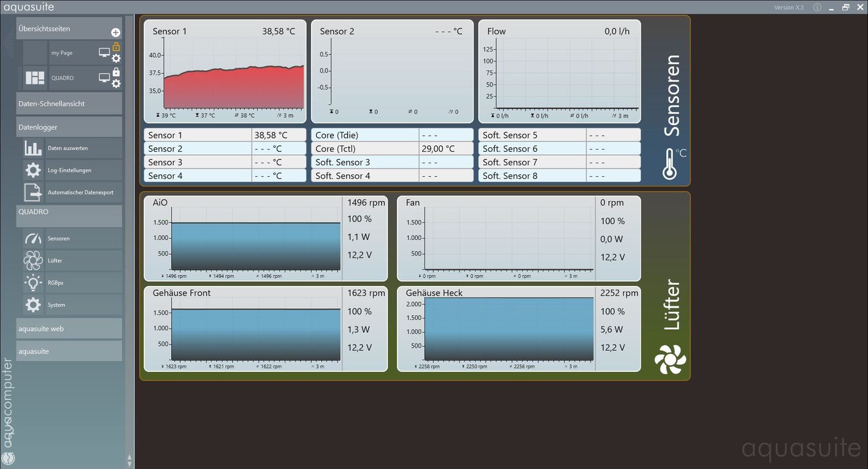Select the Gehäuse Front fan chart
Viewport: 868px width, 469px height.
tap(266, 329)
